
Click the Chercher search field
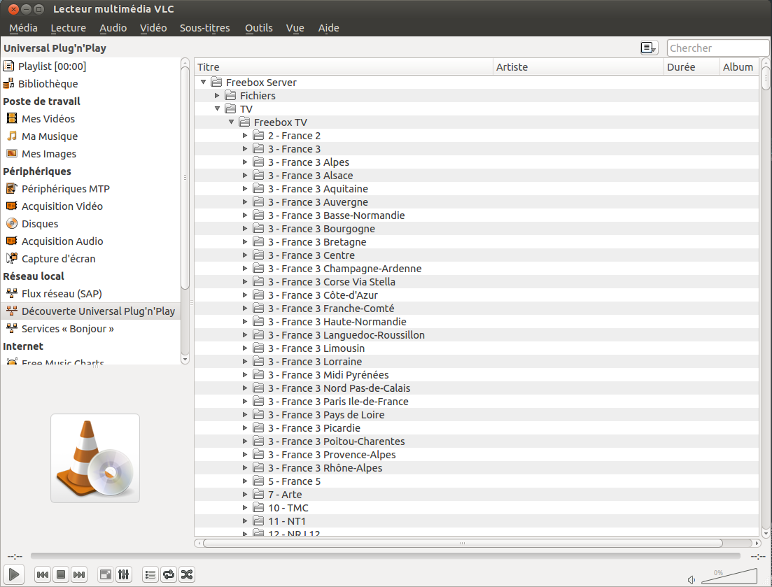coord(717,48)
